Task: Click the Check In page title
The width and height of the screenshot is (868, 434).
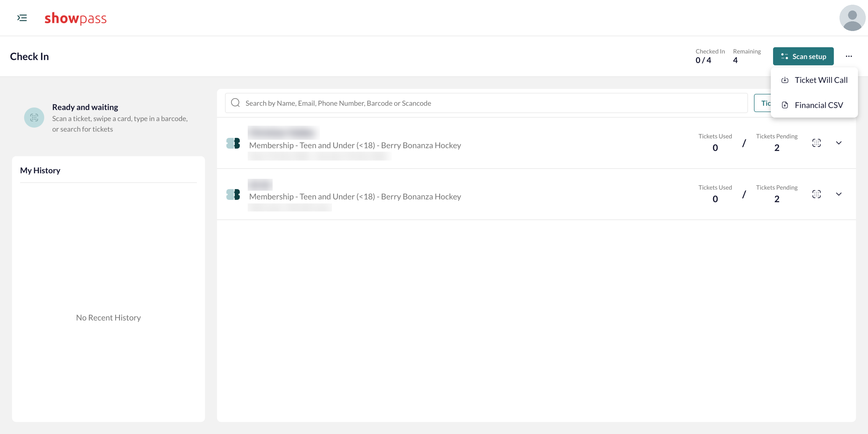Action: (x=29, y=56)
